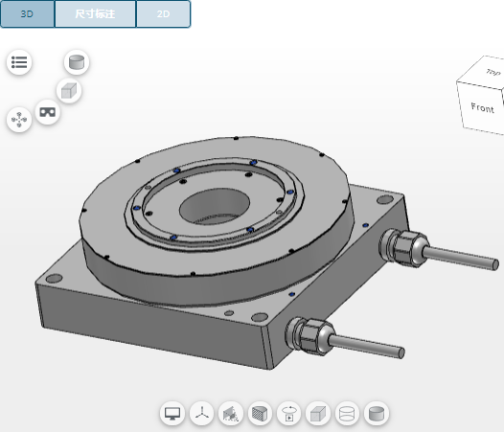Activate the VR headset view icon
This screenshot has height=432, width=504.
point(48,112)
